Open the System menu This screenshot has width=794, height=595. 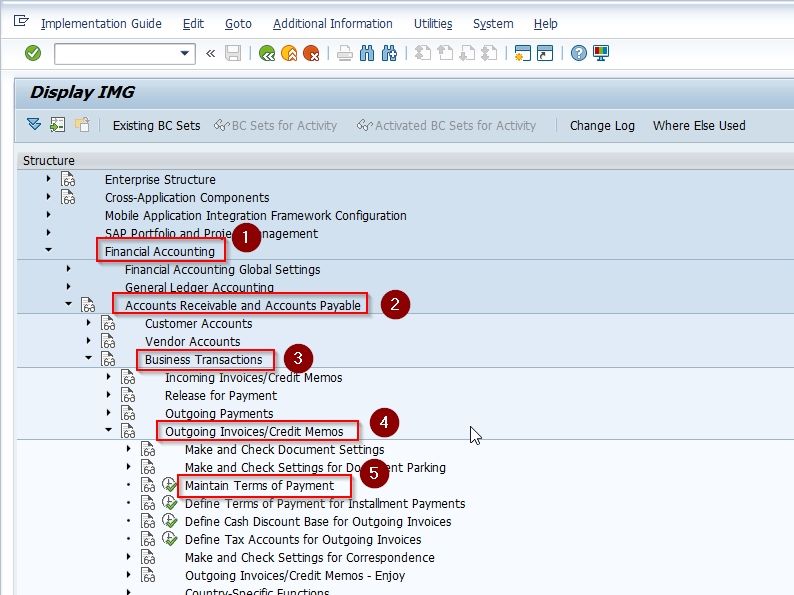493,24
